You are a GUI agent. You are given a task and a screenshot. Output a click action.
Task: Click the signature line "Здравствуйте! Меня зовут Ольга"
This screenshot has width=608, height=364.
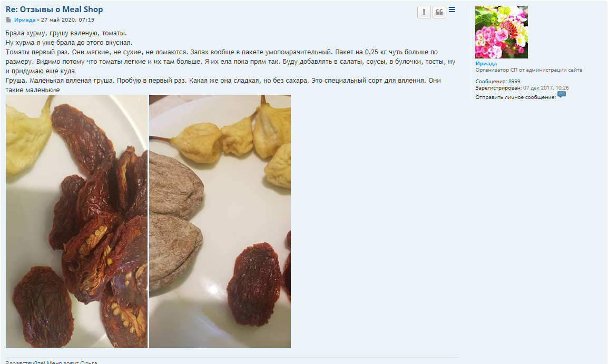pos(51,362)
